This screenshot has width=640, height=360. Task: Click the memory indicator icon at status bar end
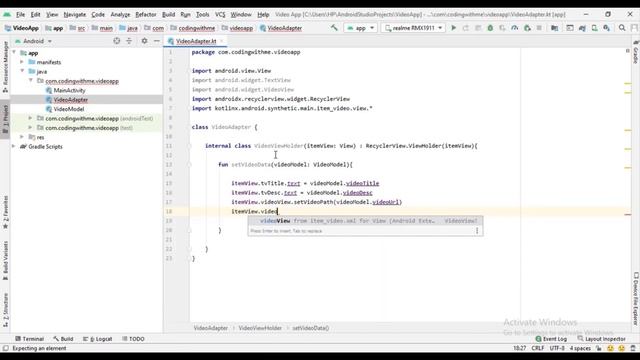[x=633, y=348]
